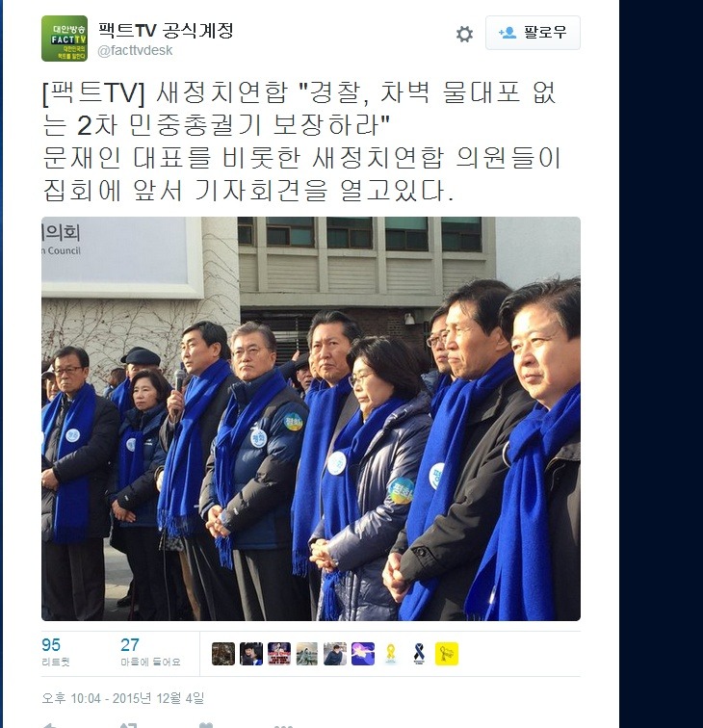Click the @facttvdesk handle
The image size is (703, 728).
[135, 50]
